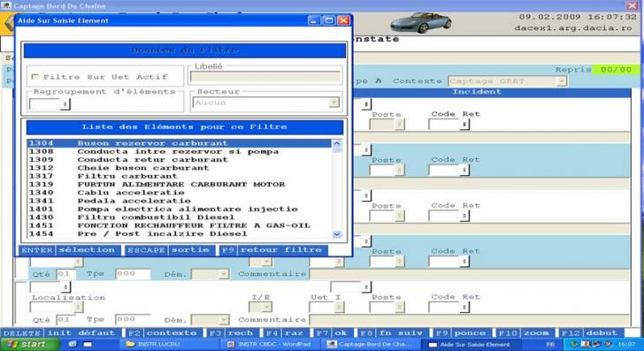Switch to INSTR CBDC WordPad taskbar item
This screenshot has height=351, width=644.
(270, 344)
